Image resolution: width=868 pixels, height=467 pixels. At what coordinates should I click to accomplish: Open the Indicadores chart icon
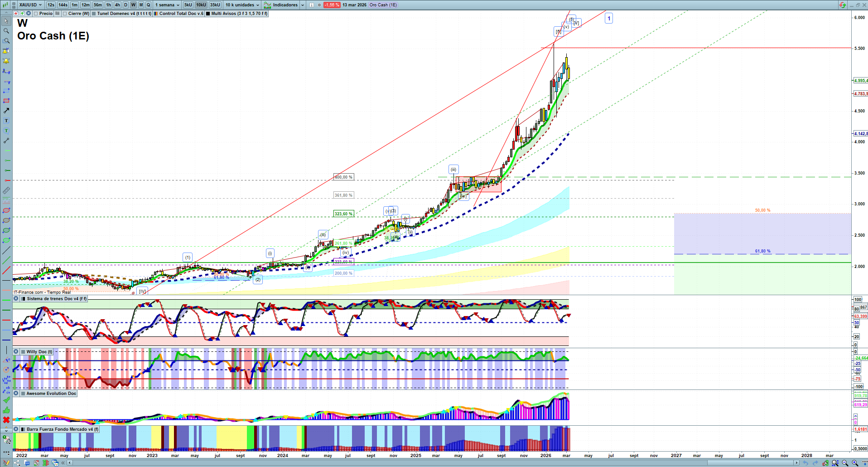[267, 5]
